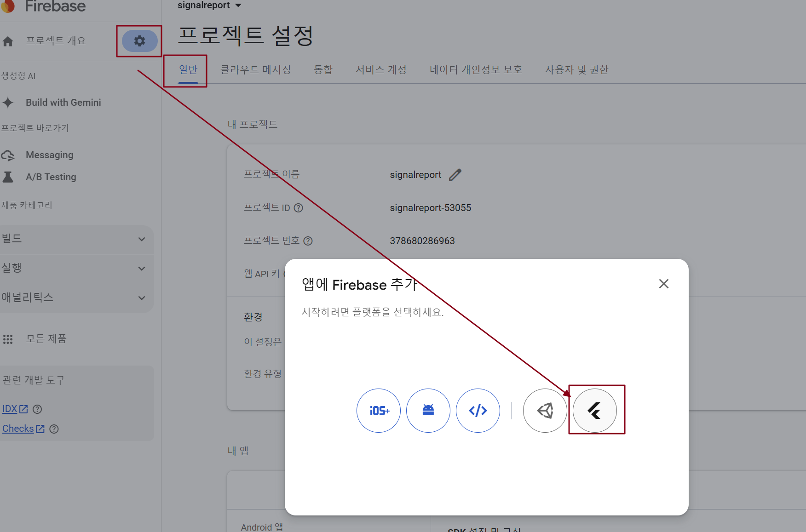Viewport: 806px width, 532px height.
Task: Expand the 애널리틱스 category
Action: click(76, 298)
